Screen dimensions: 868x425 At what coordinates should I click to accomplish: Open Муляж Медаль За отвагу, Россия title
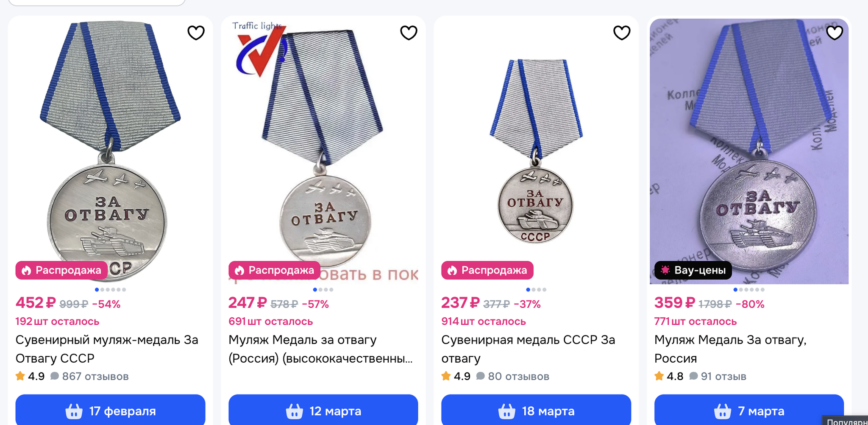(730, 349)
